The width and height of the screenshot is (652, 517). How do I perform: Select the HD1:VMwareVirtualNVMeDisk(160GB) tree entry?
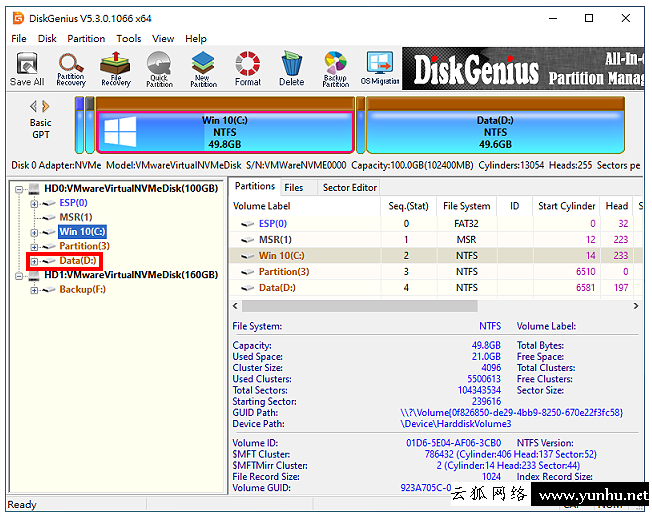131,275
